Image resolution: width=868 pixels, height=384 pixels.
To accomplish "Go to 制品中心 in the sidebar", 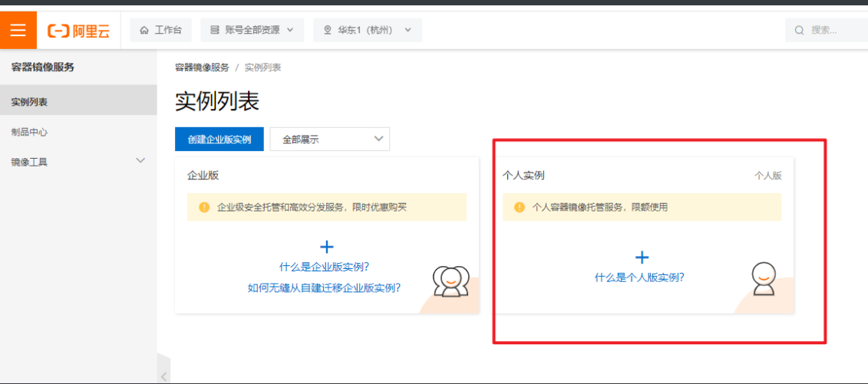I will pyautogui.click(x=30, y=132).
